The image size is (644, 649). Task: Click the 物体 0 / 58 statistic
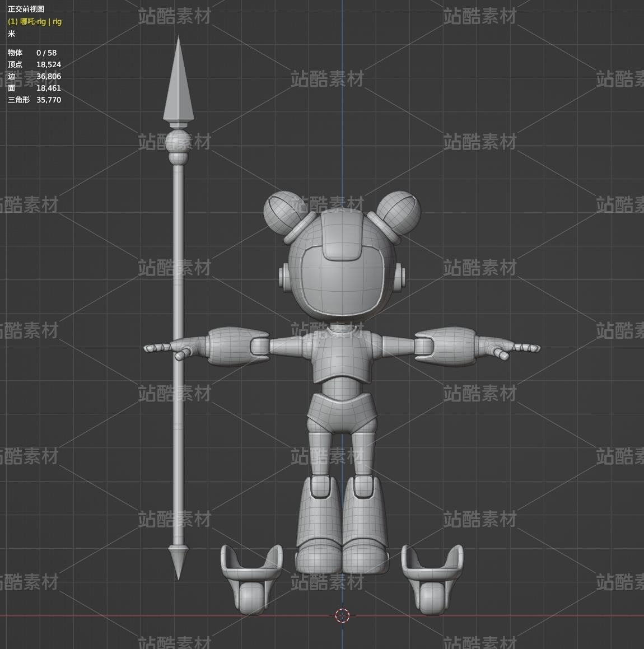pyautogui.click(x=32, y=53)
